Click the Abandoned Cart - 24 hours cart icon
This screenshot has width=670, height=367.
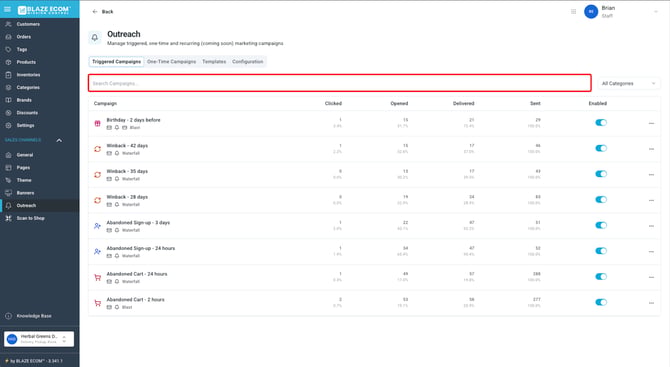tap(97, 277)
